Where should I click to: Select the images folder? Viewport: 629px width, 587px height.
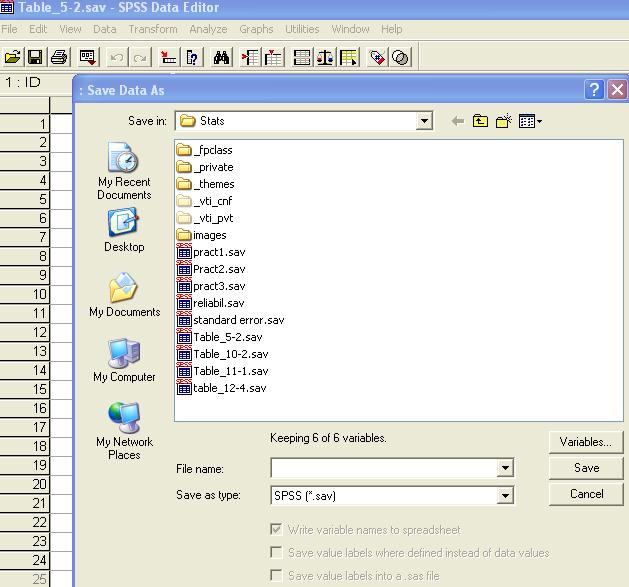click(x=201, y=235)
